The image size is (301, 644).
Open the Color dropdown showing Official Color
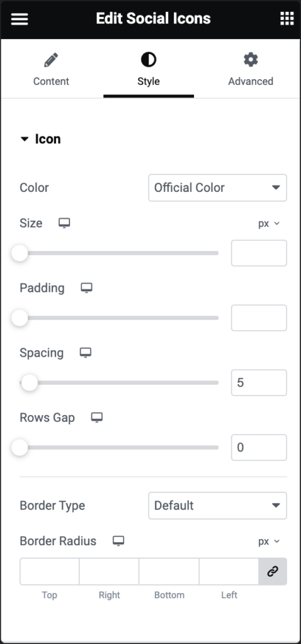pyautogui.click(x=217, y=187)
